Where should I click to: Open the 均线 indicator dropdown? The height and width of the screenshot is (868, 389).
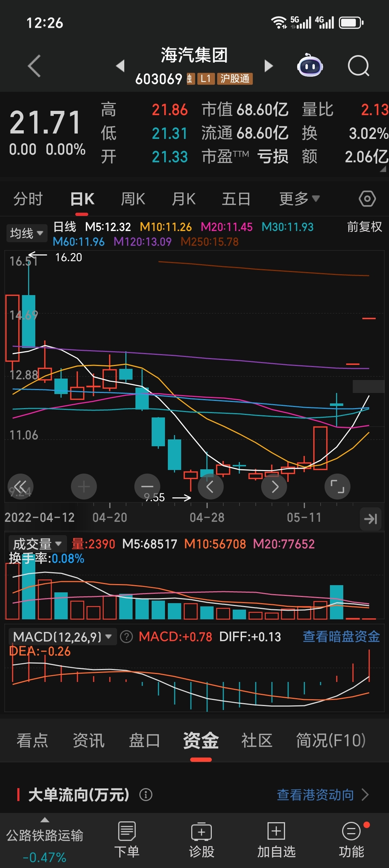point(27,234)
